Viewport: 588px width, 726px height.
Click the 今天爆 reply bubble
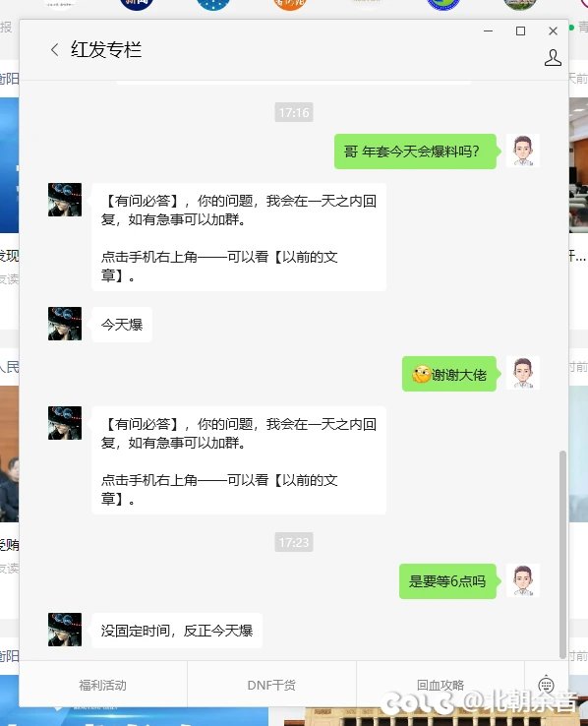(x=122, y=325)
